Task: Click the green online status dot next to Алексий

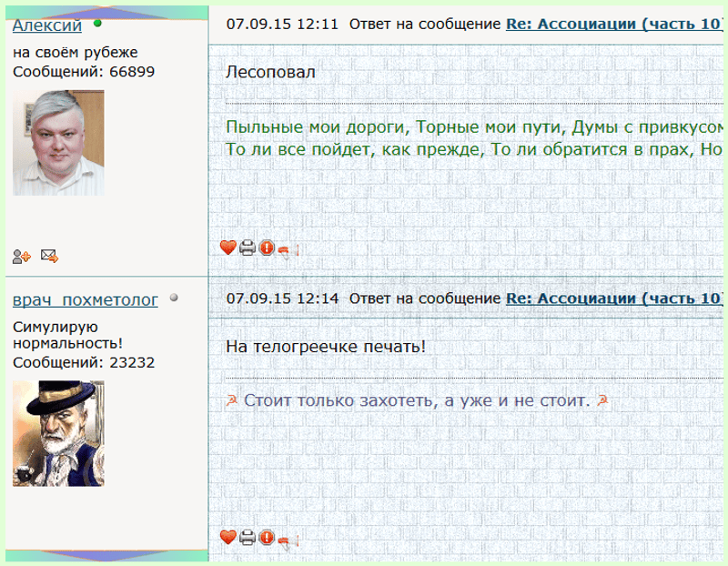Action: click(x=97, y=23)
